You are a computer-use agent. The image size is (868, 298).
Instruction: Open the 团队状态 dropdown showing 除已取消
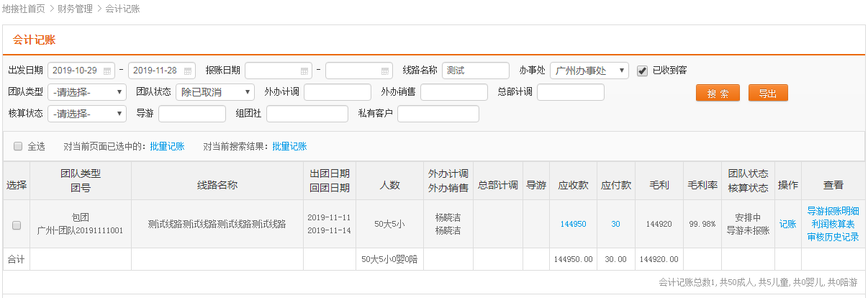(x=216, y=92)
